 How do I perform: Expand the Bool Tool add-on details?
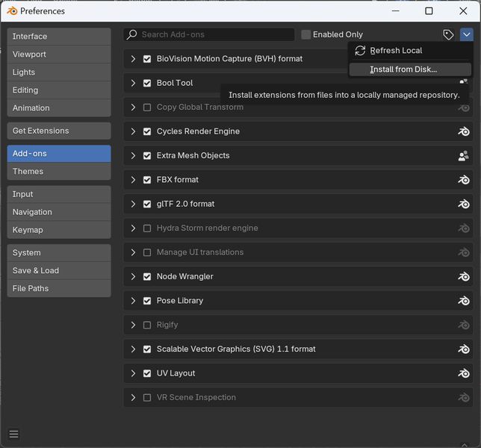click(x=133, y=83)
